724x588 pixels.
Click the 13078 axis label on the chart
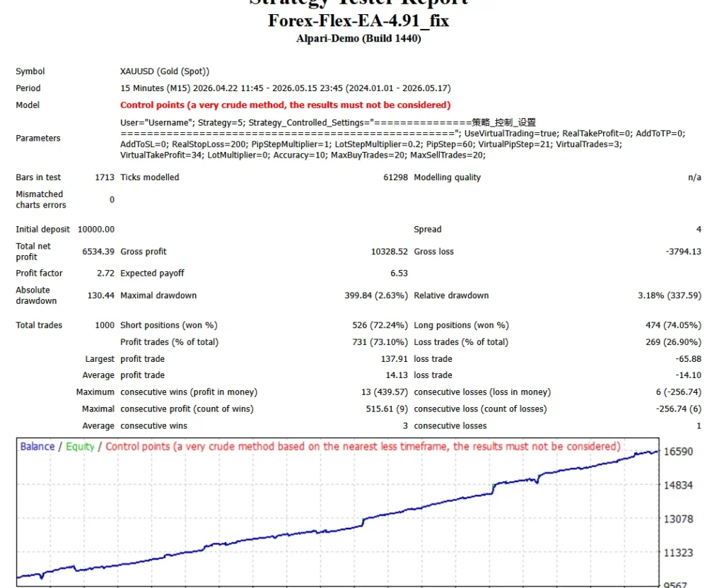click(x=678, y=519)
